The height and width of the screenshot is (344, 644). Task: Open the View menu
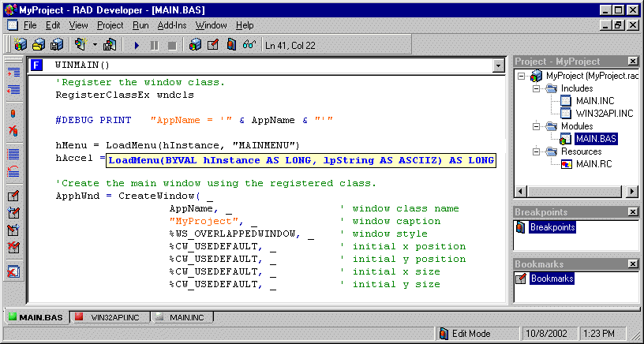click(78, 25)
